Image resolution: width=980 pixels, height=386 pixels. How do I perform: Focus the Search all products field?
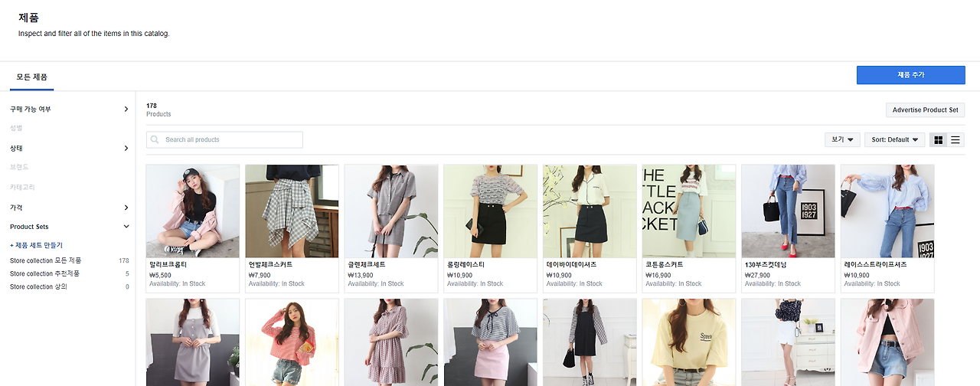coord(224,139)
